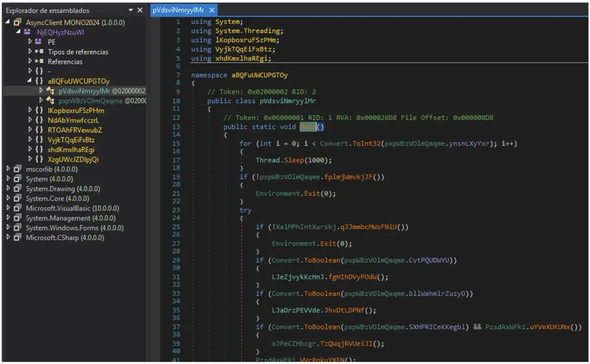Expand the XzgUWcJZDIpjQi namespace node
The height and width of the screenshot is (364, 590).
30,159
